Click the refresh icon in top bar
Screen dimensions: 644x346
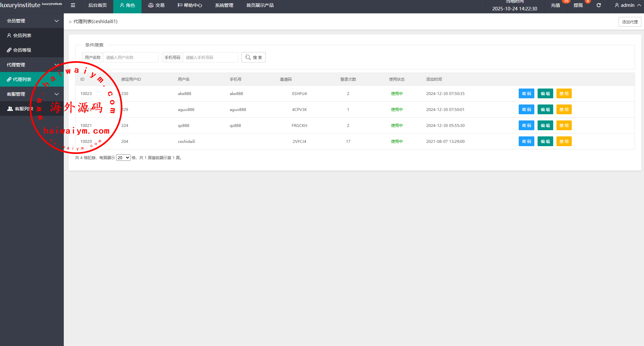[598, 5]
